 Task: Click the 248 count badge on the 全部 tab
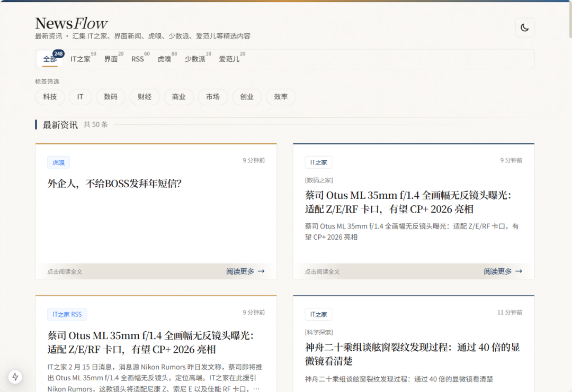click(x=58, y=53)
